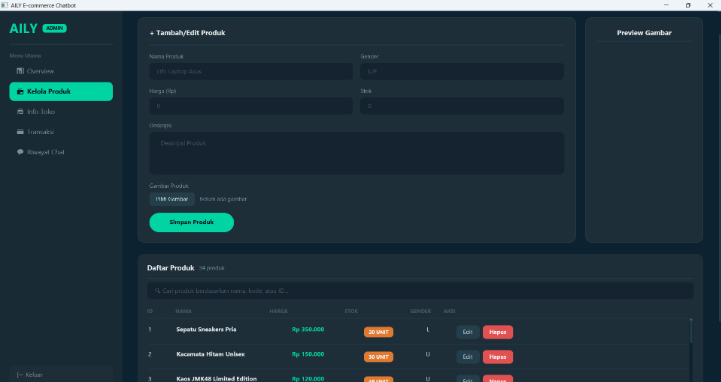Click the NAMA column header
This screenshot has width=721, height=382.
click(183, 311)
